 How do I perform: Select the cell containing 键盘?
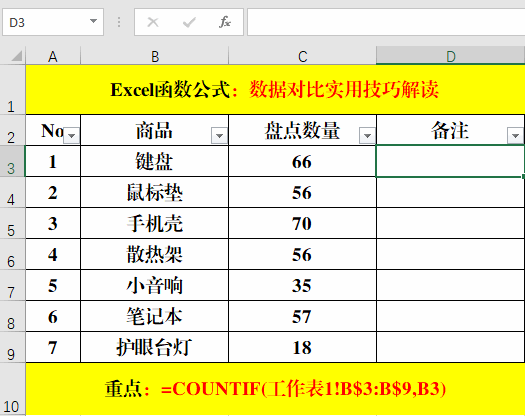pyautogui.click(x=155, y=161)
